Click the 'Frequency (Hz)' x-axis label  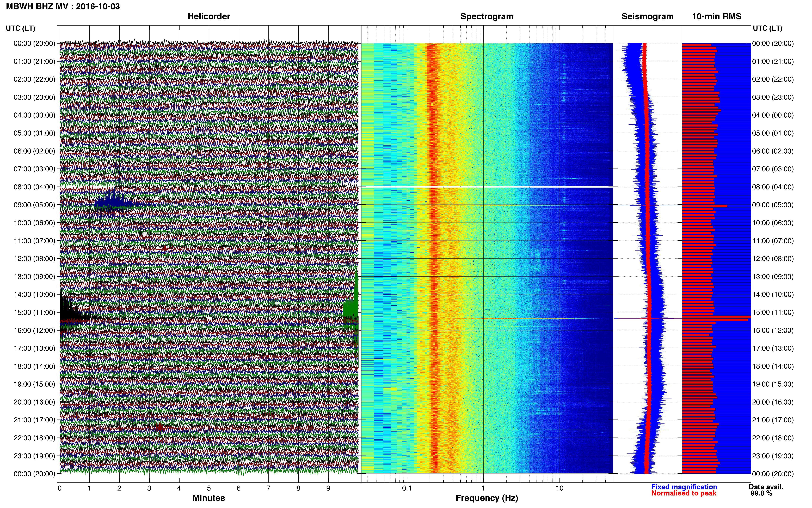click(487, 498)
